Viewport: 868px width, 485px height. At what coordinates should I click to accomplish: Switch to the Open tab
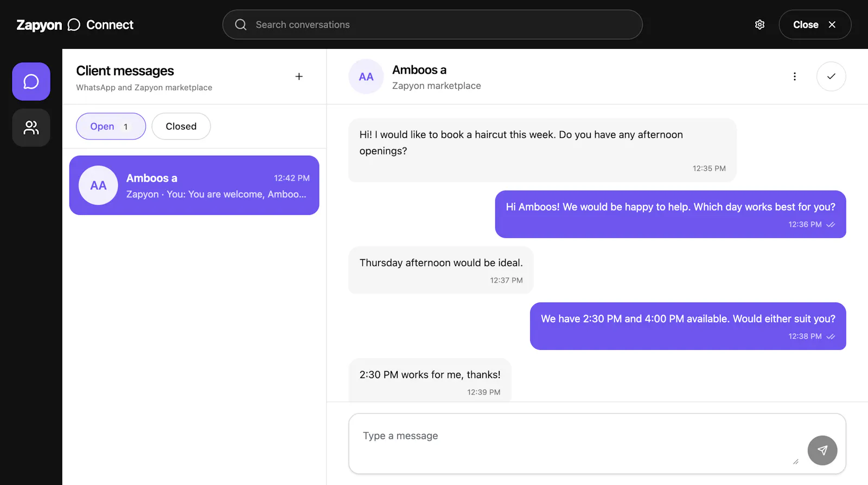111,126
